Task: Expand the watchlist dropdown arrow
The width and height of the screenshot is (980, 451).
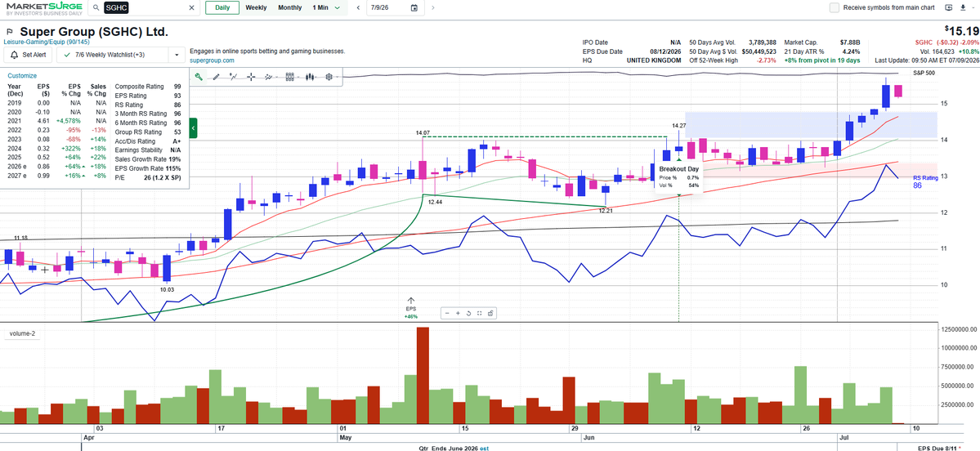Action: [177, 55]
